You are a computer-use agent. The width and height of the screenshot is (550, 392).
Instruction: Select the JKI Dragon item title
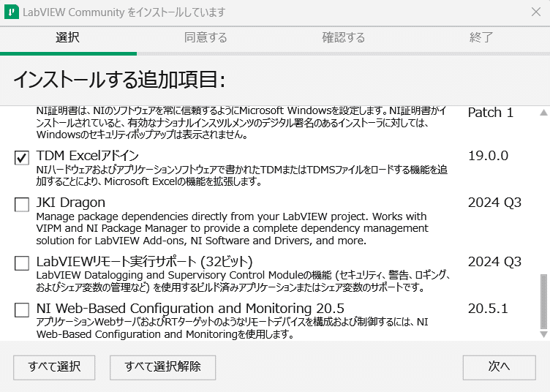point(71,203)
